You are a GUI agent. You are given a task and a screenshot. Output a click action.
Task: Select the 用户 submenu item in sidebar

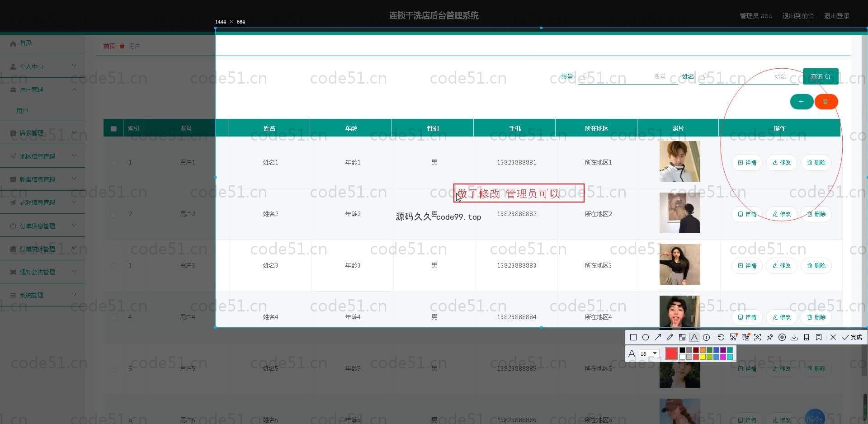22,111
